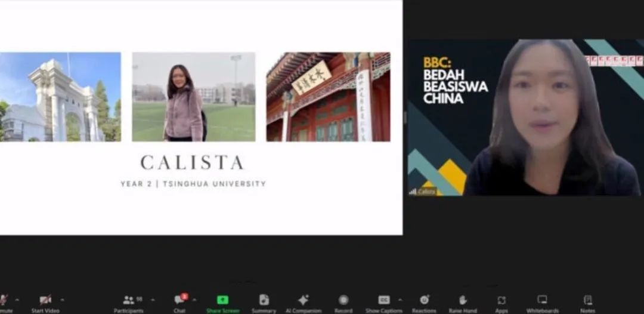The image size is (644, 314).
Task: Click the 'BBC: BEDAH BEASISWA CHINA' text
Action: [x=455, y=81]
